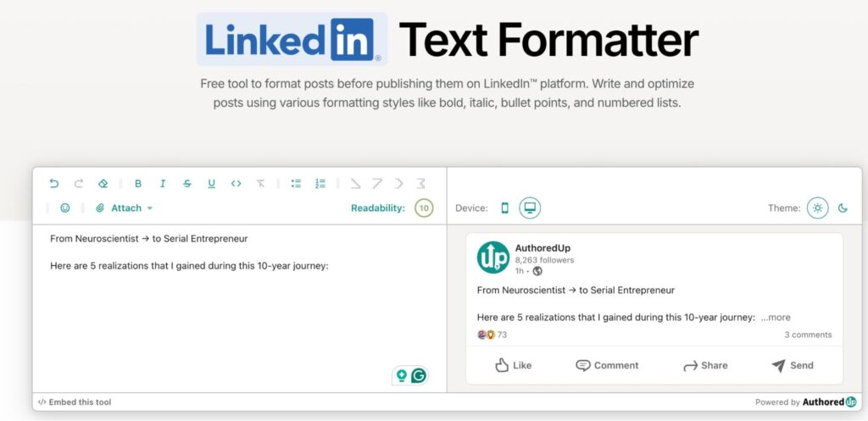Switch preview to the desktop device
Viewport: 868px width, 421px height.
pos(530,208)
